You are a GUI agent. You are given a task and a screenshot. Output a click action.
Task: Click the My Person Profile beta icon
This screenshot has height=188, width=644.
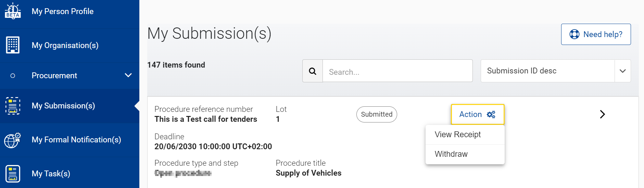click(x=13, y=11)
